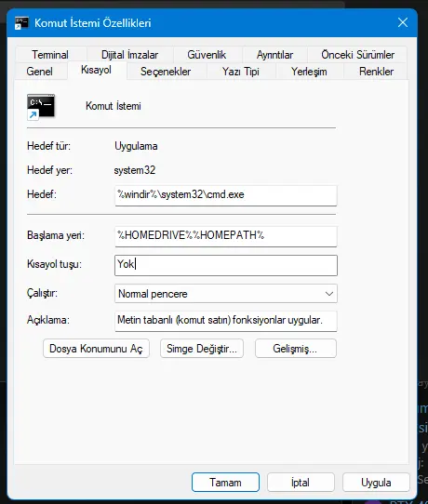Select the Kısayol tab
The width and height of the screenshot is (428, 504).
coord(96,70)
